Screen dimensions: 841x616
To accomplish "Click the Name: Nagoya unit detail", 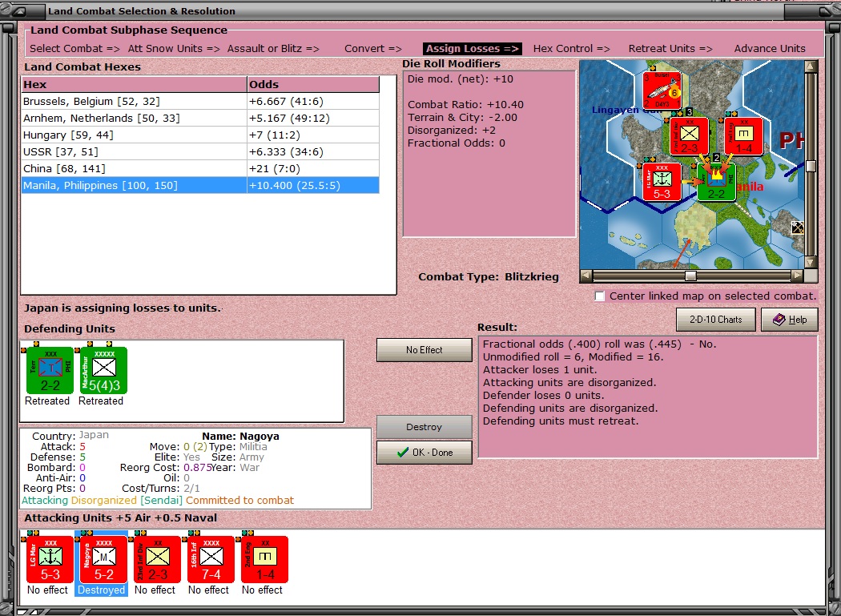I will [x=240, y=437].
